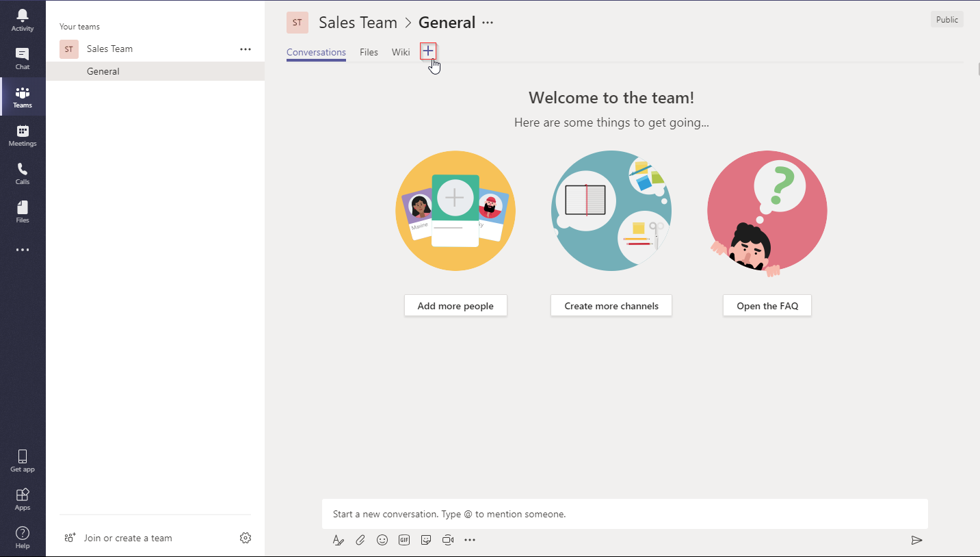This screenshot has height=557, width=980.
Task: Open the Calls phone icon
Action: pyautogui.click(x=23, y=173)
